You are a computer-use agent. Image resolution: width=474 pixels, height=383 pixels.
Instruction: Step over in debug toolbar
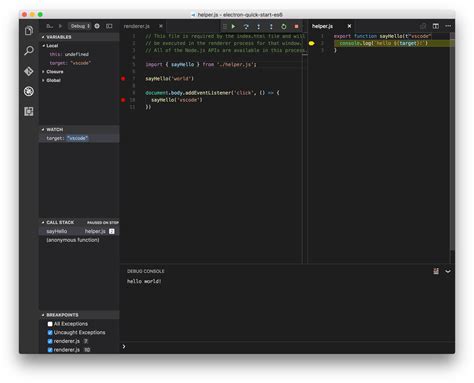[x=246, y=26]
